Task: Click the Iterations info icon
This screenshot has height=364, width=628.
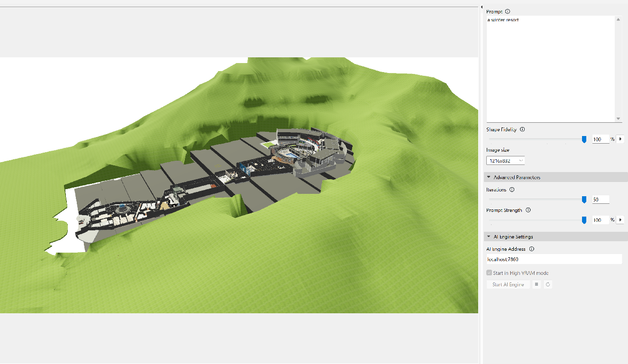Action: 511,190
